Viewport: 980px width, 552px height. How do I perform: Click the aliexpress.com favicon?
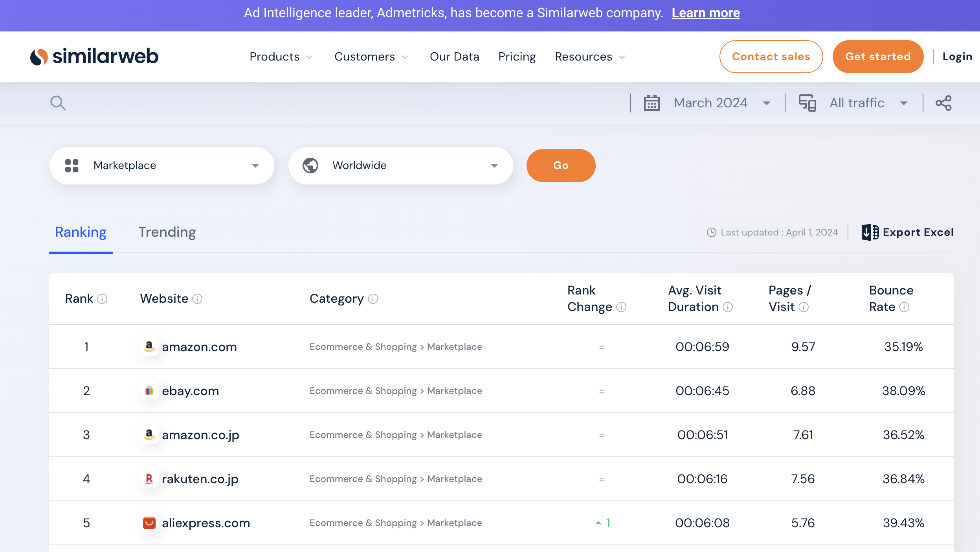click(150, 523)
